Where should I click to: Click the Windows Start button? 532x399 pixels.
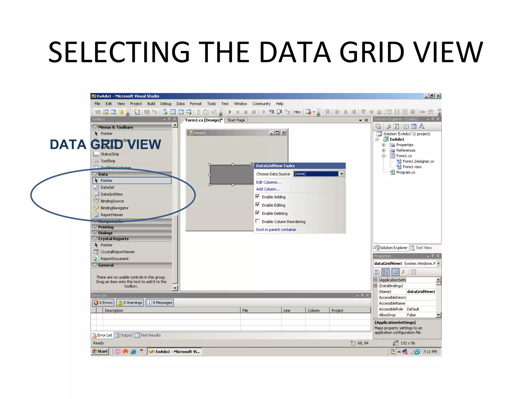click(x=100, y=351)
